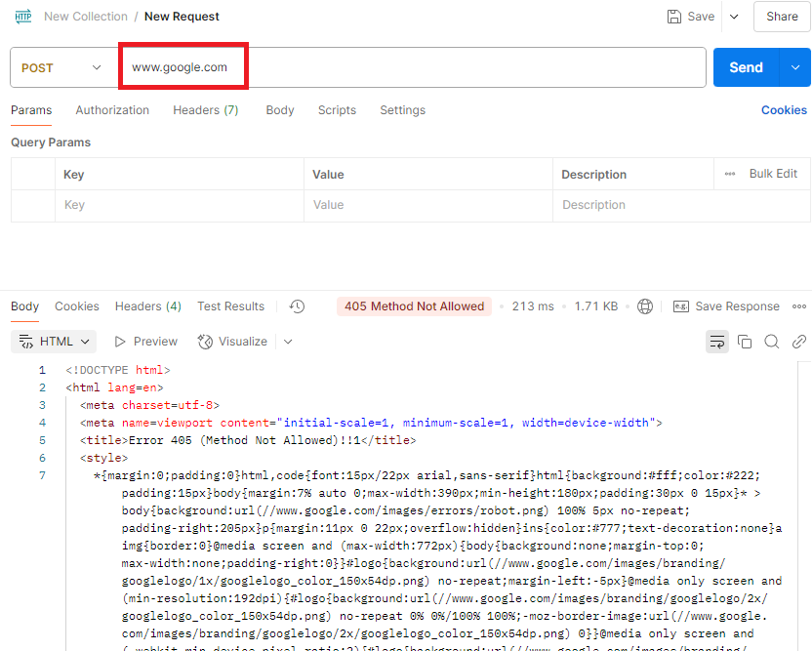Open the response Cookies tab
The width and height of the screenshot is (812, 651).
pyautogui.click(x=77, y=306)
